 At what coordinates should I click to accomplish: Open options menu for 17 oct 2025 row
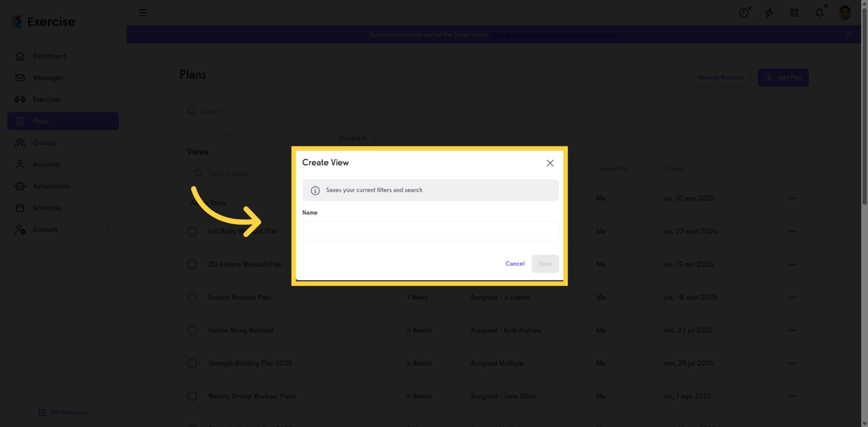pyautogui.click(x=792, y=264)
